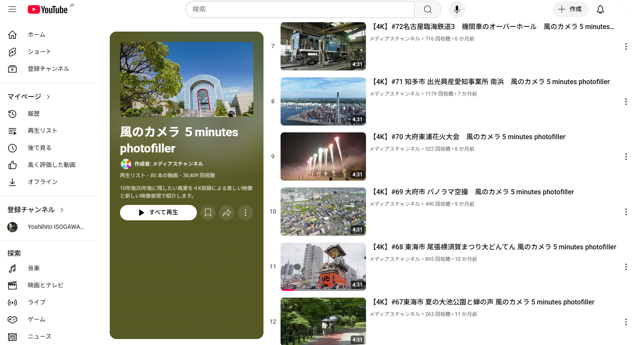
Task: Open the hamburger guide menu
Action: pyautogui.click(x=12, y=9)
